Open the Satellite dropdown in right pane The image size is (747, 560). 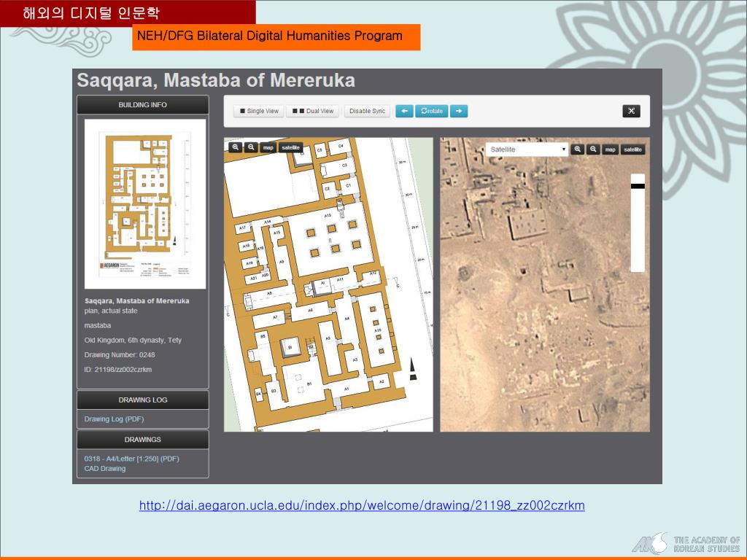click(527, 149)
